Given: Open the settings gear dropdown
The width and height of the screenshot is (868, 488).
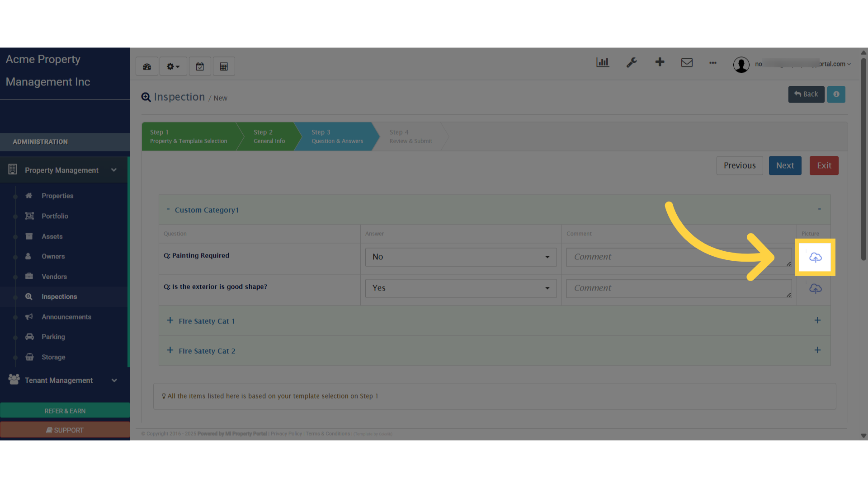Looking at the screenshot, I should pyautogui.click(x=173, y=66).
